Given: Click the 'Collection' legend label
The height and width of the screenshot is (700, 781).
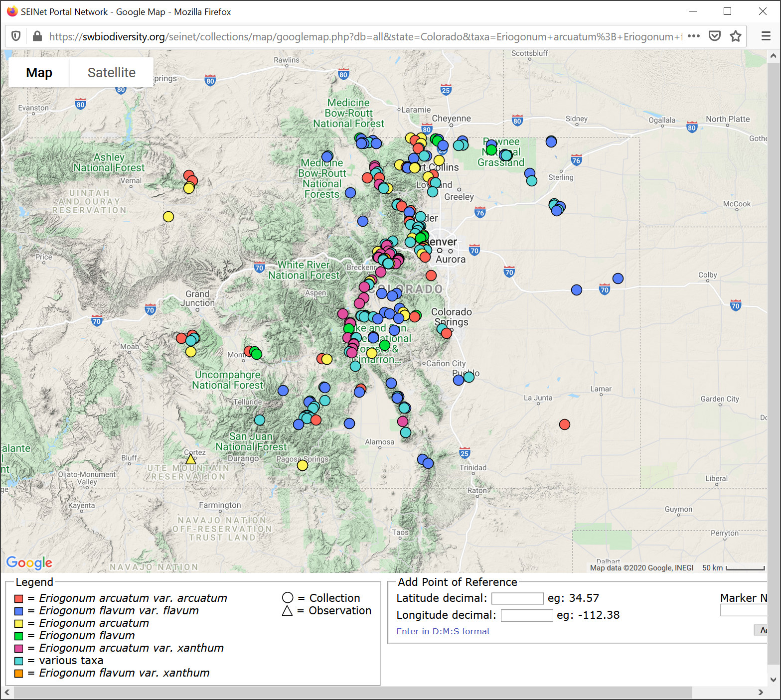Looking at the screenshot, I should (334, 598).
